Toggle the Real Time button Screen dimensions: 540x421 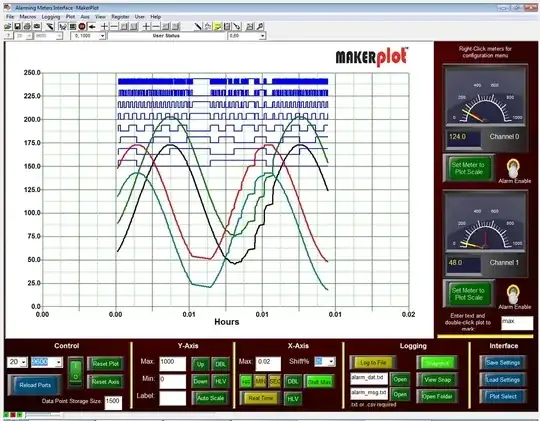pos(261,398)
